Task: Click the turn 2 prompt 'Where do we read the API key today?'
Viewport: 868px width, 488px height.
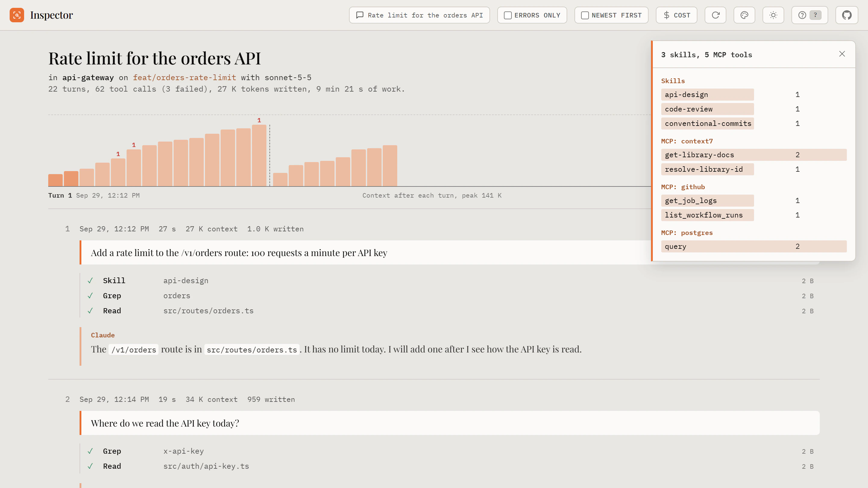Action: 449,423
